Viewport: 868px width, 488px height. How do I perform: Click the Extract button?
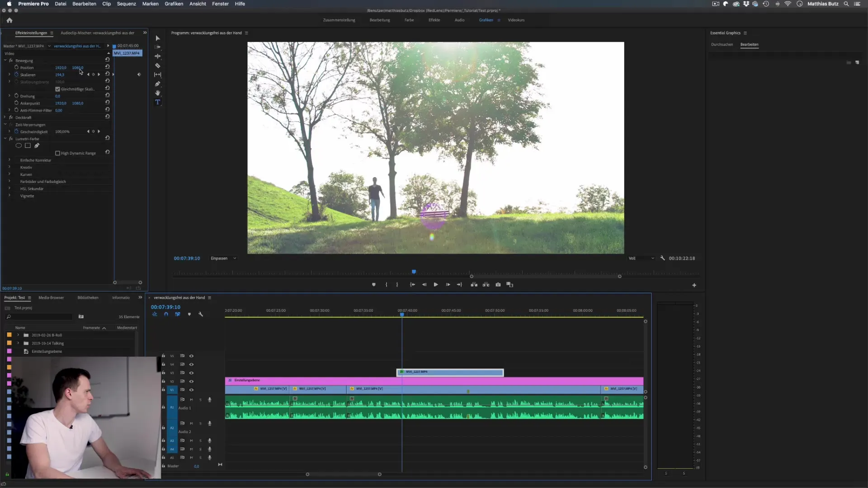[x=486, y=285]
